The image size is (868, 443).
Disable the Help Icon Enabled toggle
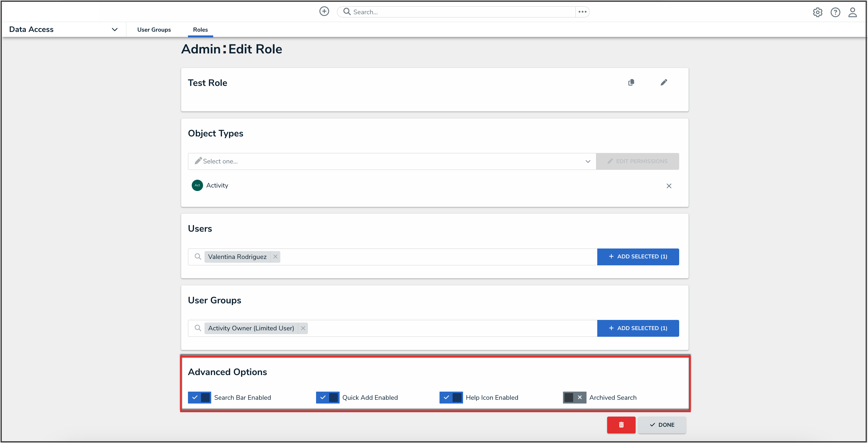click(451, 397)
